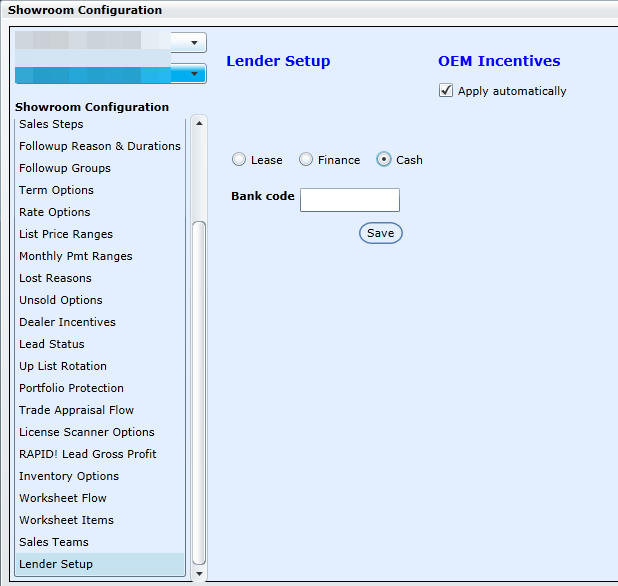Select the Finance radio button
Image resolution: width=618 pixels, height=586 pixels.
(306, 160)
